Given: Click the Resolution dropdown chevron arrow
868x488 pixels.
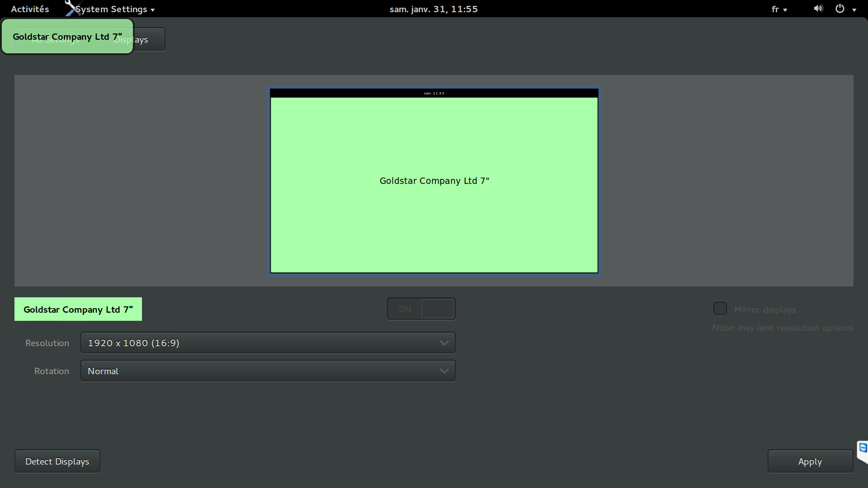Looking at the screenshot, I should 444,343.
